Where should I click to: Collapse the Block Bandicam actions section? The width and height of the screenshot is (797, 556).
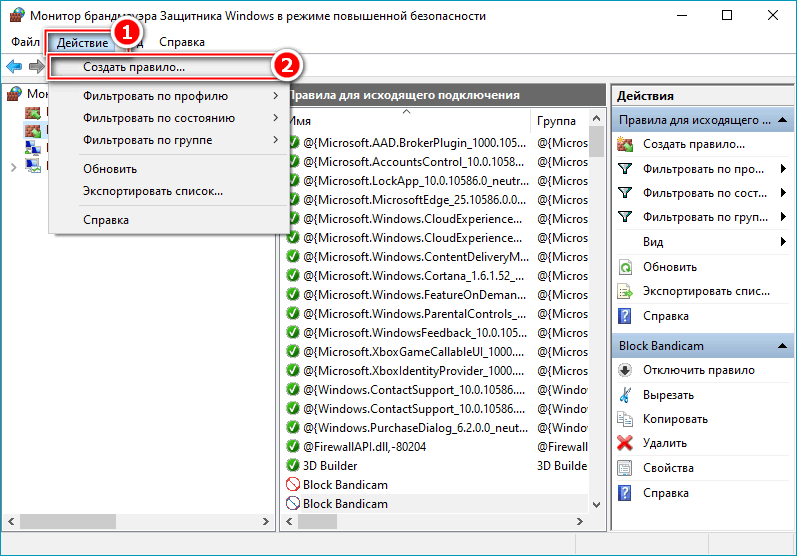click(x=784, y=346)
